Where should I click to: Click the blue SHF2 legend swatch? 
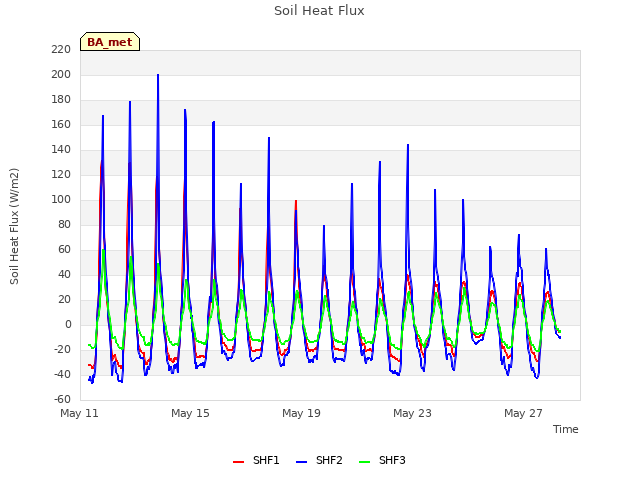pyautogui.click(x=301, y=462)
